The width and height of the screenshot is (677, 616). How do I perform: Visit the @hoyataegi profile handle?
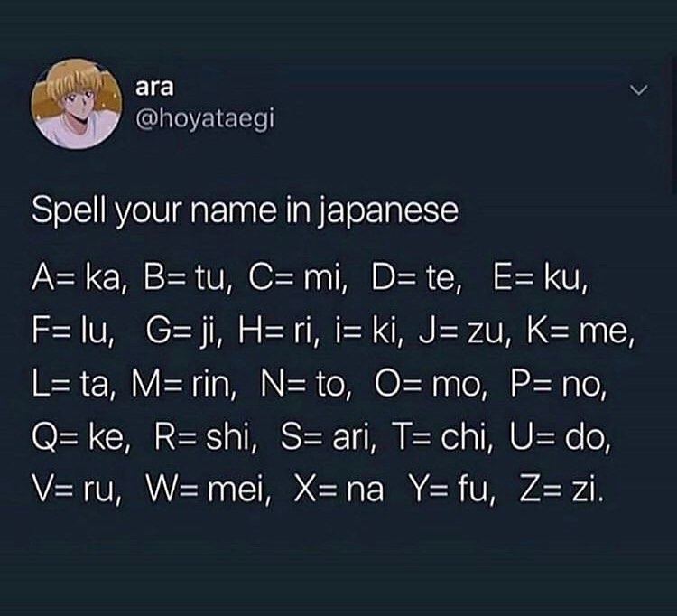(205, 118)
